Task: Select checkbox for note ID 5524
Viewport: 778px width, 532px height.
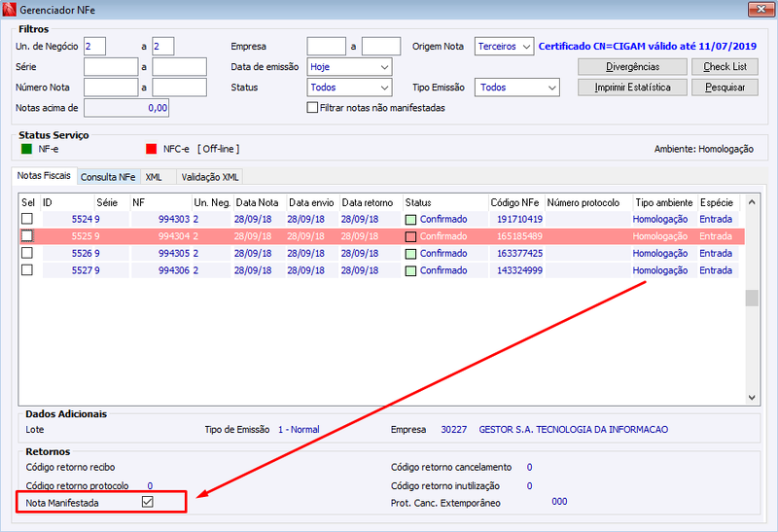Action: [x=27, y=219]
